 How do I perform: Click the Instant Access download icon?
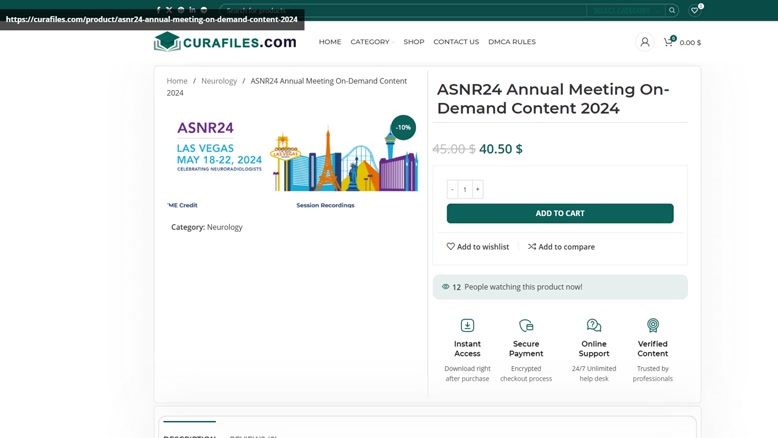pyautogui.click(x=467, y=325)
